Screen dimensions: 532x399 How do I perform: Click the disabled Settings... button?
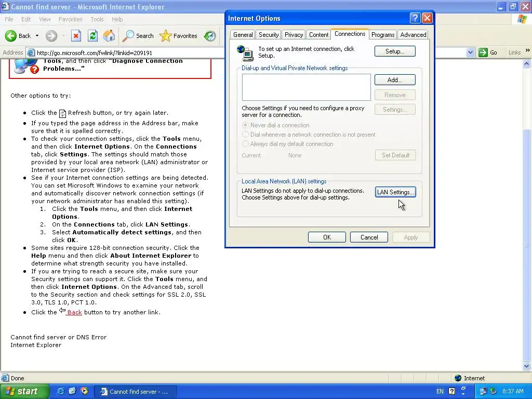pos(395,110)
